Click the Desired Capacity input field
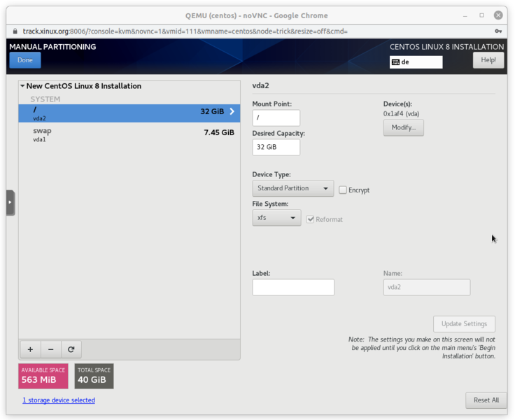 click(276, 147)
